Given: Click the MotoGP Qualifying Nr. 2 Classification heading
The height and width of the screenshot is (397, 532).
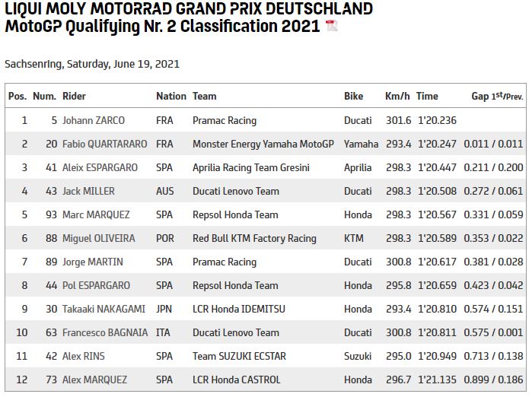Looking at the screenshot, I should pyautogui.click(x=161, y=27).
